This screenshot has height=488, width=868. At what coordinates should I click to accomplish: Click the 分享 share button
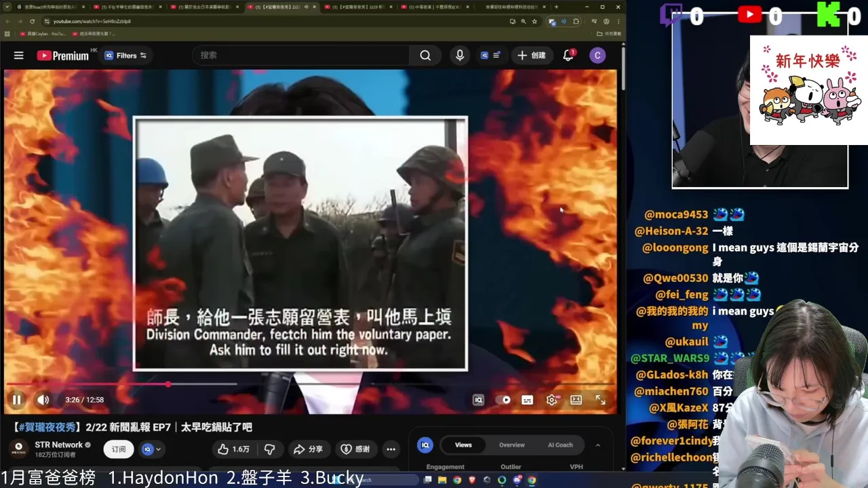tap(308, 449)
